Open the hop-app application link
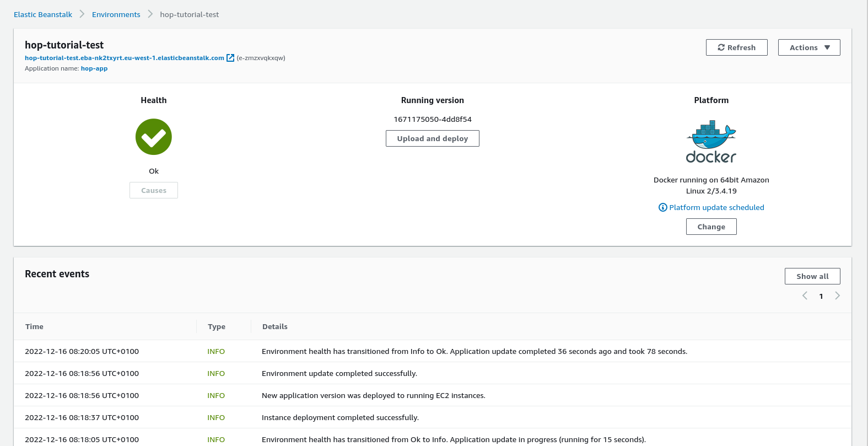This screenshot has width=868, height=446. pos(94,68)
